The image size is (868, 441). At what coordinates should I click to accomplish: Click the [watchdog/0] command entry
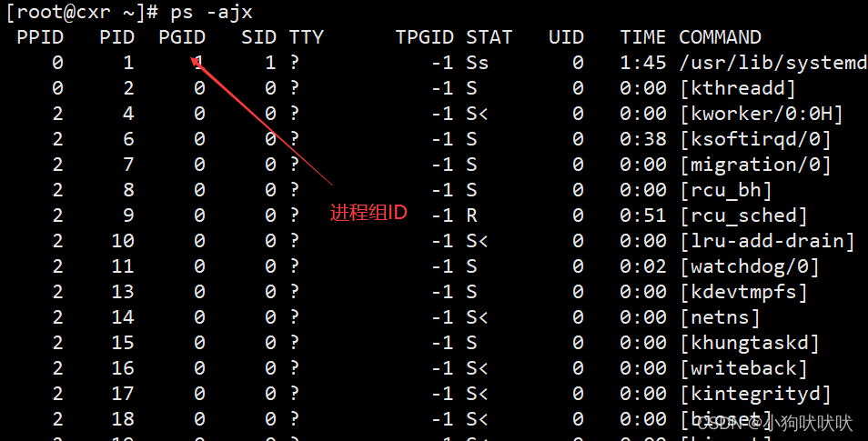point(750,266)
